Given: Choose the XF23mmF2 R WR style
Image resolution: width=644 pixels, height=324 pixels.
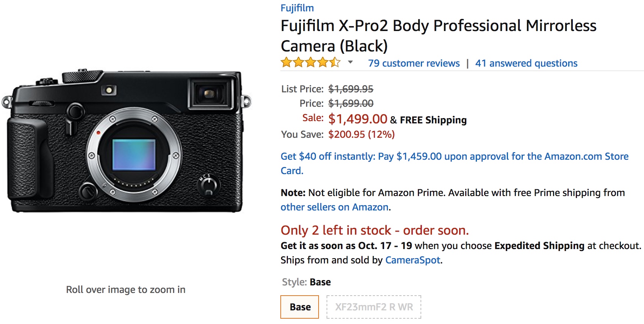Looking at the screenshot, I should point(374,307).
